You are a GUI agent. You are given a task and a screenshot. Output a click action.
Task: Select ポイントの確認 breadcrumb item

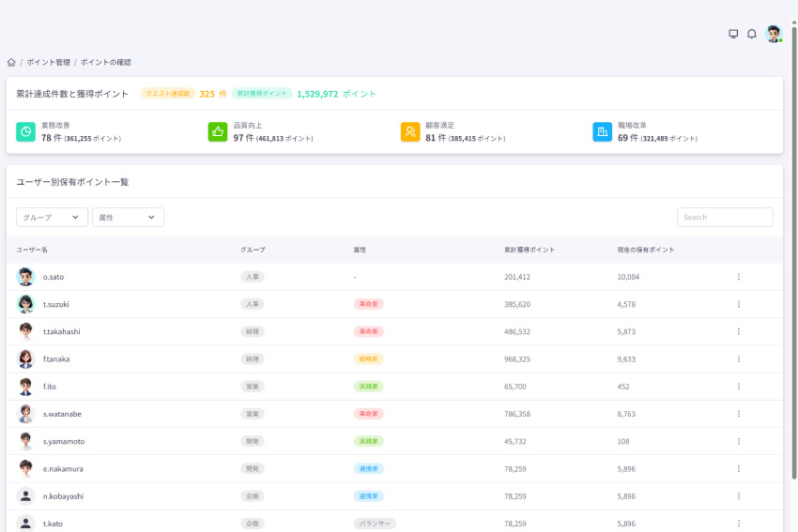(105, 62)
